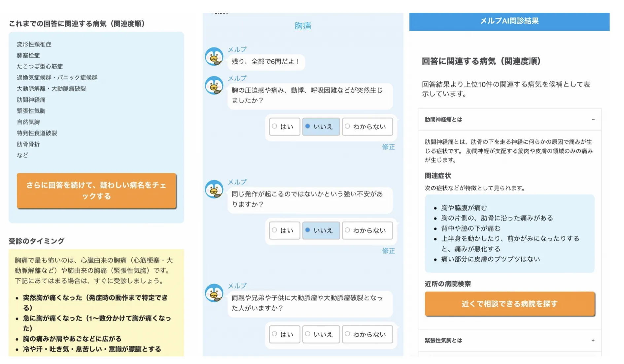Select いいえ for family aneurysm question
The image size is (624, 364).
(321, 334)
